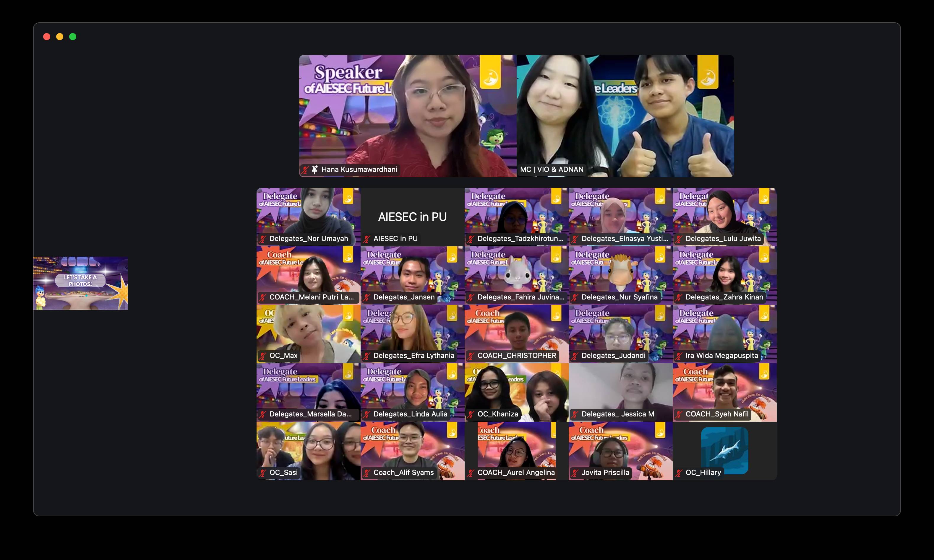This screenshot has height=560, width=934.
Task: Click the muted mic icon on Delegates_Linda Aulia
Action: (367, 414)
